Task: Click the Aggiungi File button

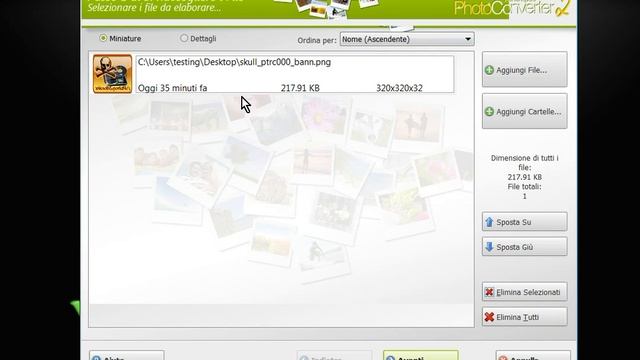Action: tap(524, 70)
